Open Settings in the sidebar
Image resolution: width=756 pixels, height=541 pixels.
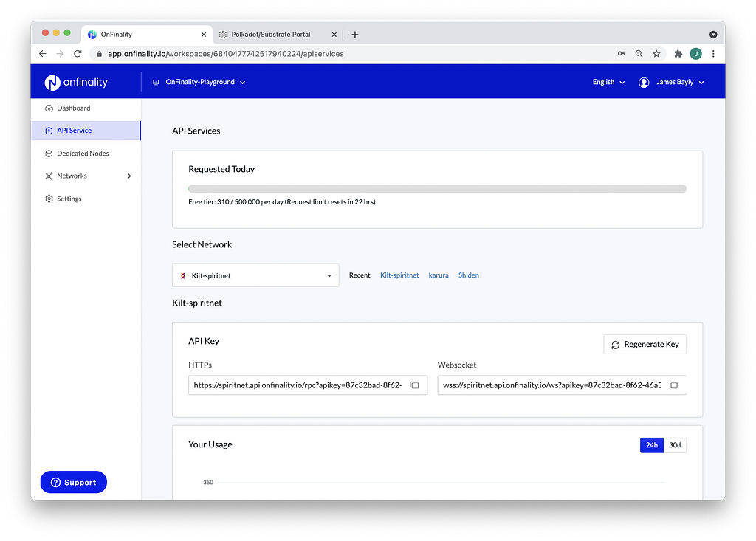point(69,199)
